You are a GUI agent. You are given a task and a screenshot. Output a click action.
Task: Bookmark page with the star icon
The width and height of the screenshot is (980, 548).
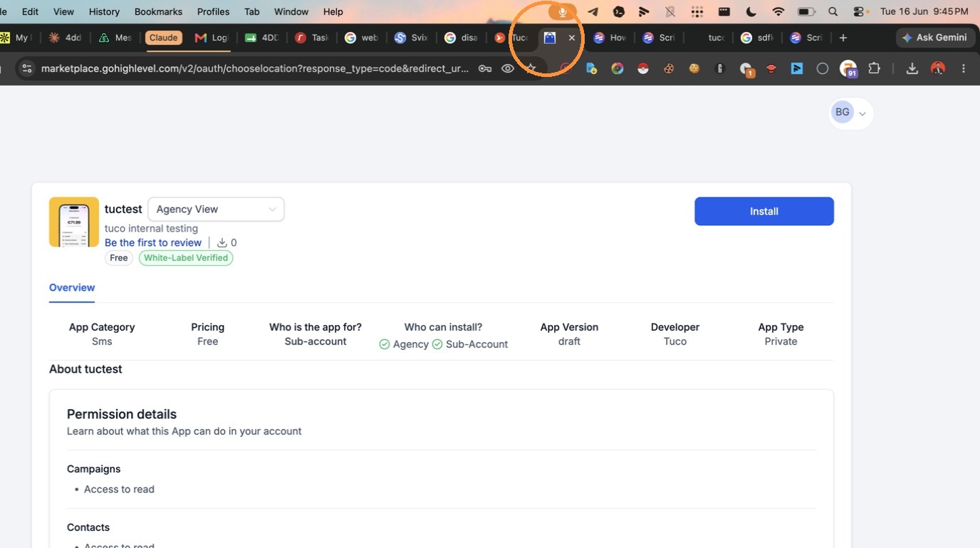coord(531,68)
